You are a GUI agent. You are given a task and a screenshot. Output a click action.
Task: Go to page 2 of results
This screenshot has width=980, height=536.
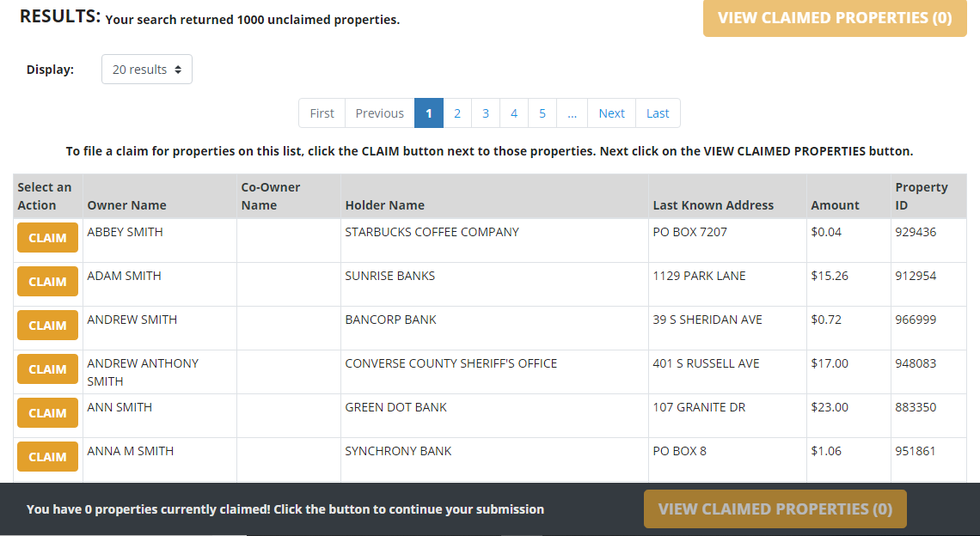coord(456,113)
